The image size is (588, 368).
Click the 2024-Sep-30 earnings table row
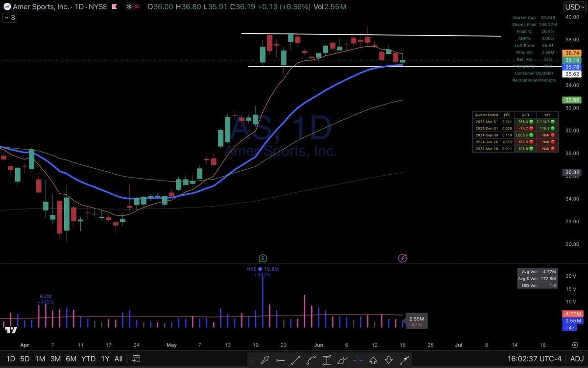coord(515,134)
